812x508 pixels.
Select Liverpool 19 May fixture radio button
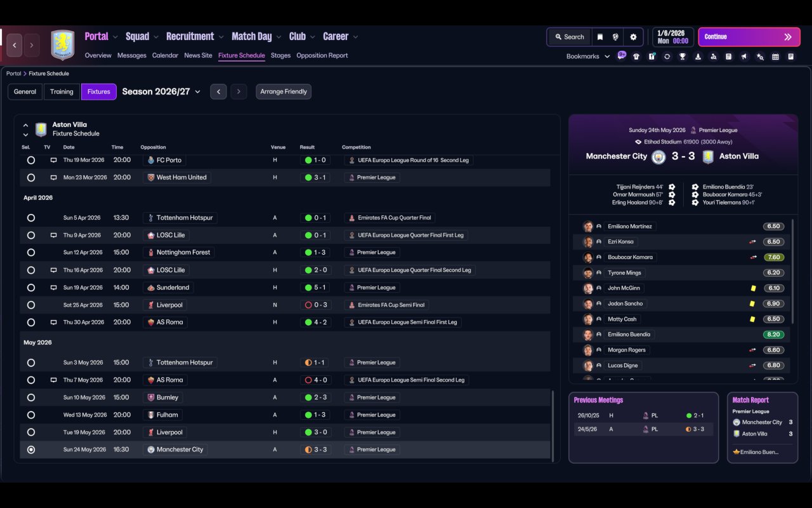[x=31, y=432]
